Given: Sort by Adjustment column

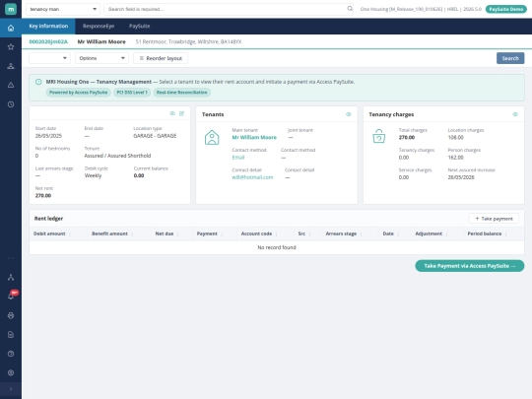Looking at the screenshot, I should 429,233.
